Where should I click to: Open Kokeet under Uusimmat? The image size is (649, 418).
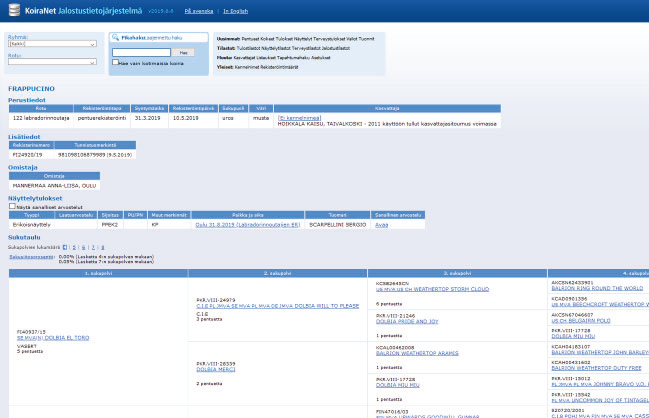point(267,39)
